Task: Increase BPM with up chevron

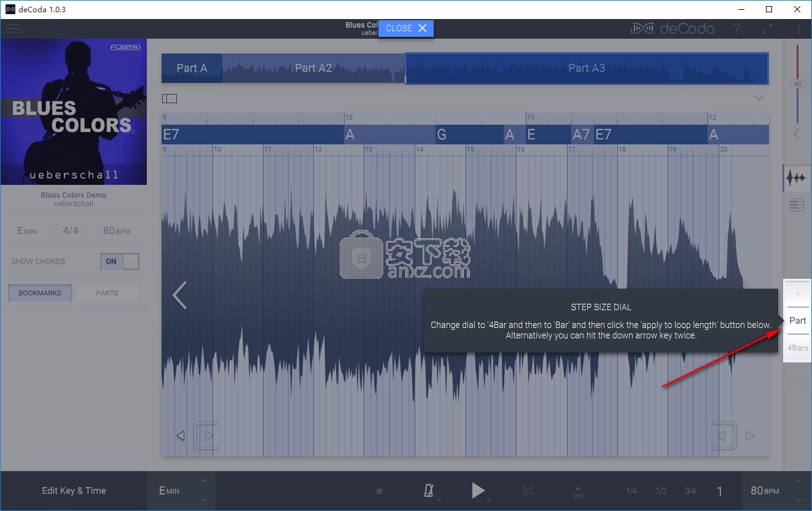Action: [x=798, y=480]
